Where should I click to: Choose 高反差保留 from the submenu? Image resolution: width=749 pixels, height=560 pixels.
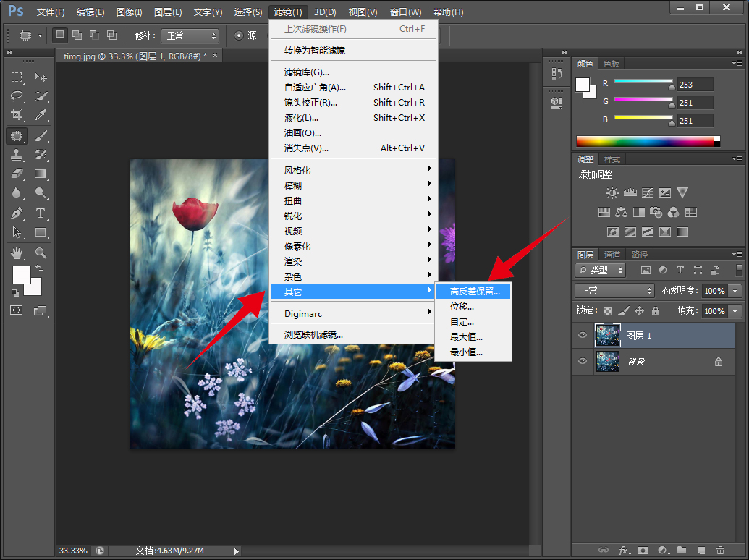coord(473,292)
